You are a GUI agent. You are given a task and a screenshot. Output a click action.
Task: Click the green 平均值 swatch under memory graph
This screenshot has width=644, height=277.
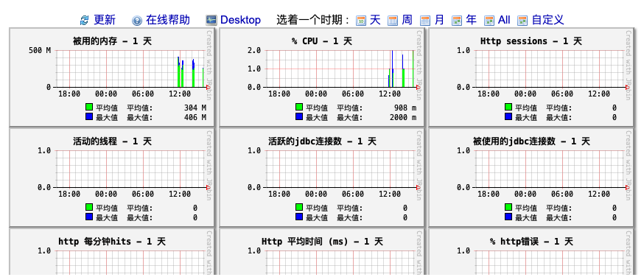(89, 107)
